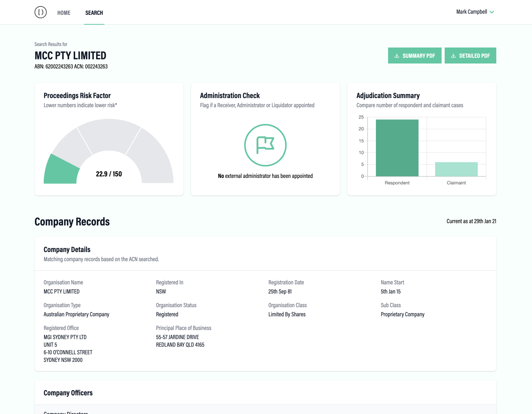Select the Company Details section header
The image size is (532, 414).
click(67, 249)
